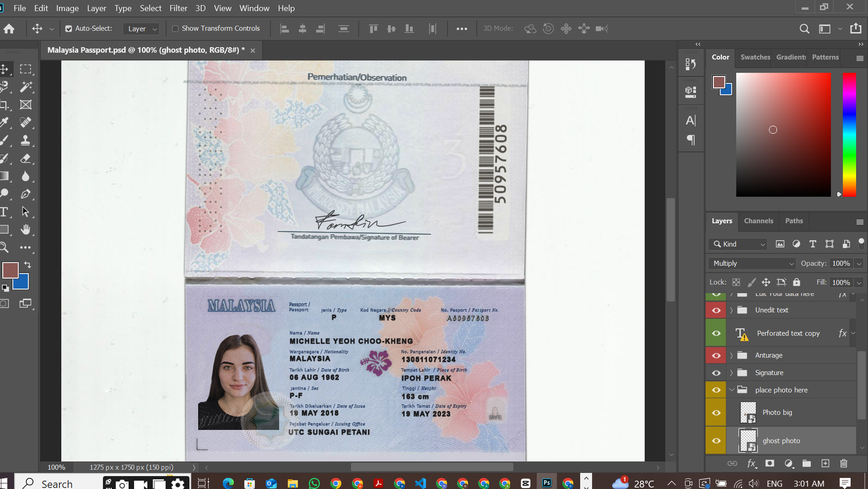Expand the Unedit text group
The height and width of the screenshot is (489, 868).
(731, 310)
